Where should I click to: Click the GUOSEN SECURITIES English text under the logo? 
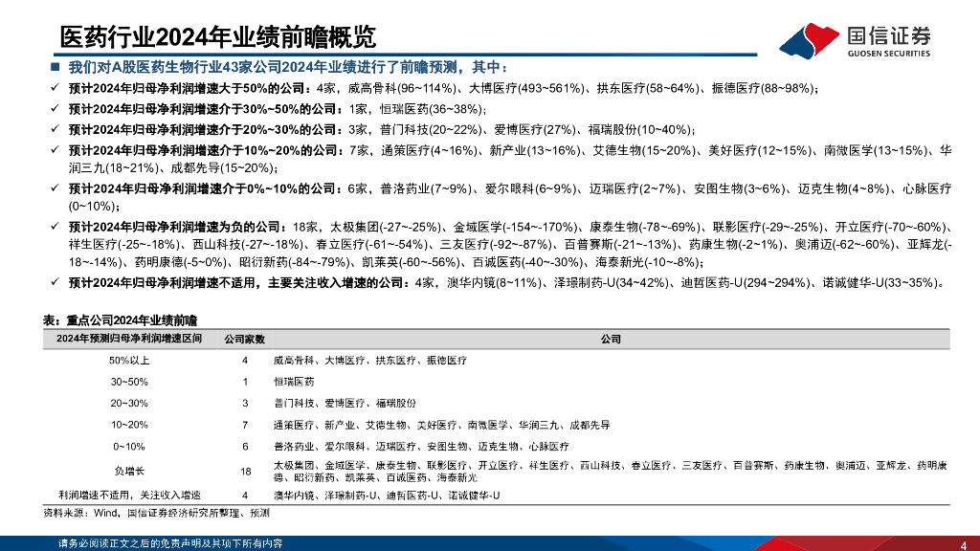pos(889,54)
